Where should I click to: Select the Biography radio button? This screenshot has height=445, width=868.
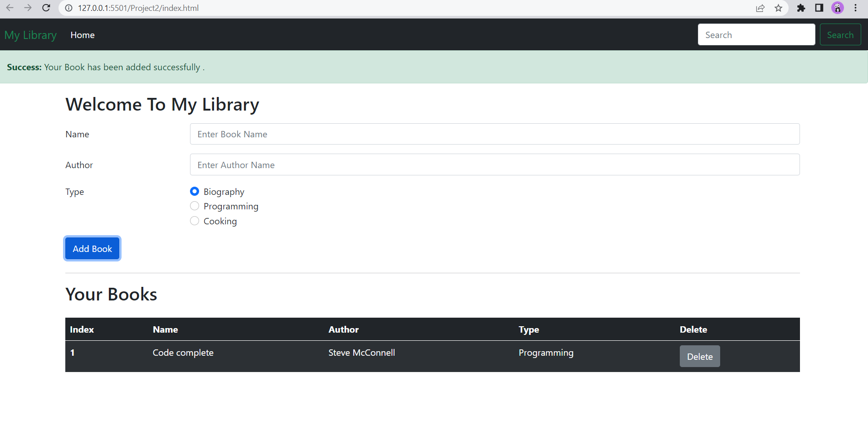pos(195,191)
